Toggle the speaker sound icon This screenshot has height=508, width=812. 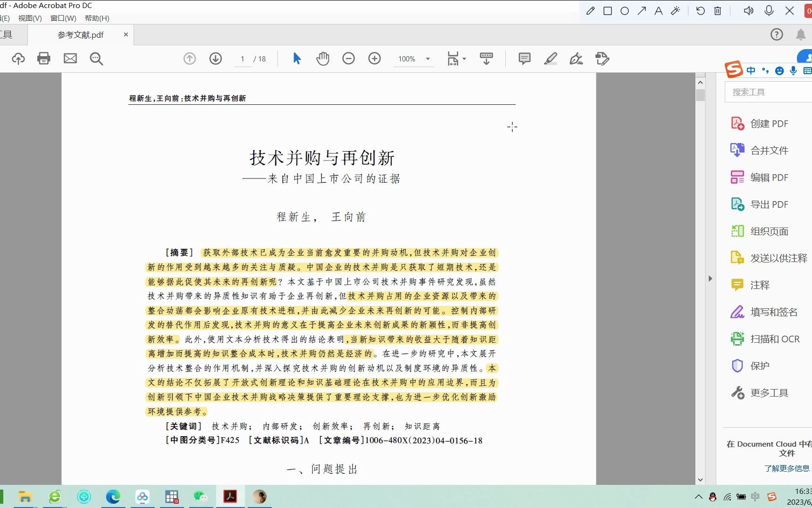click(x=748, y=10)
